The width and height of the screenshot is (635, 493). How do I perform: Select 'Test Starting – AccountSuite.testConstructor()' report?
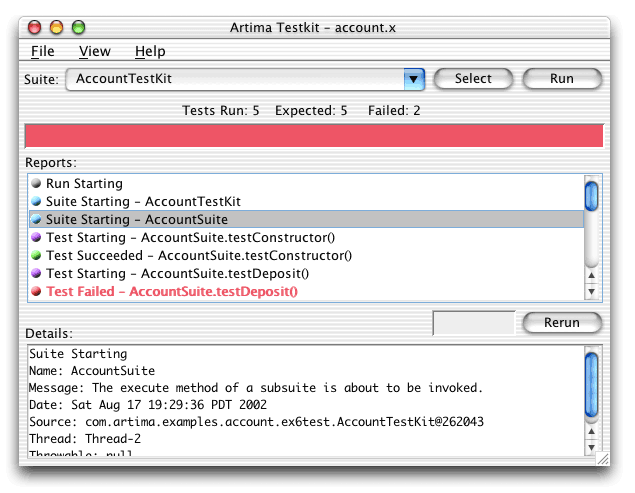[x=307, y=237]
